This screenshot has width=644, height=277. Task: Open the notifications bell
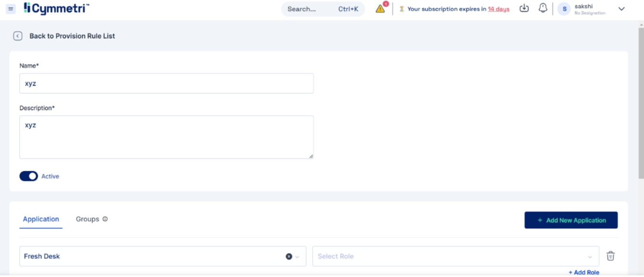click(x=543, y=8)
